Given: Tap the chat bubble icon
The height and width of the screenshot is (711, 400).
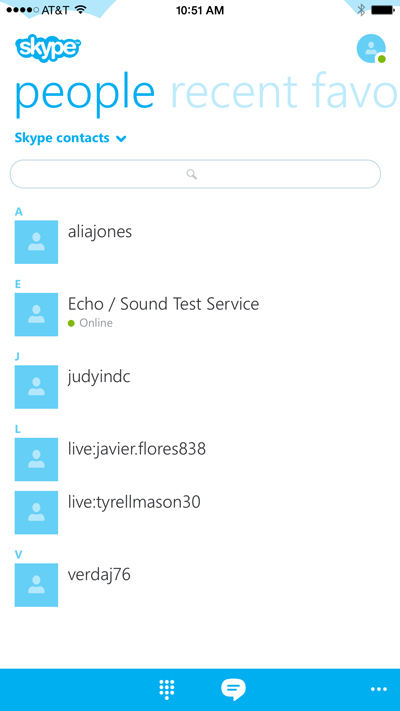Looking at the screenshot, I should [233, 689].
